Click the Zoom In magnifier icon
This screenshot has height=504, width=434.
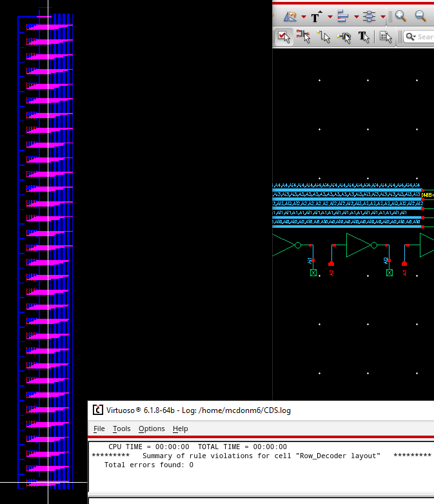(x=400, y=16)
